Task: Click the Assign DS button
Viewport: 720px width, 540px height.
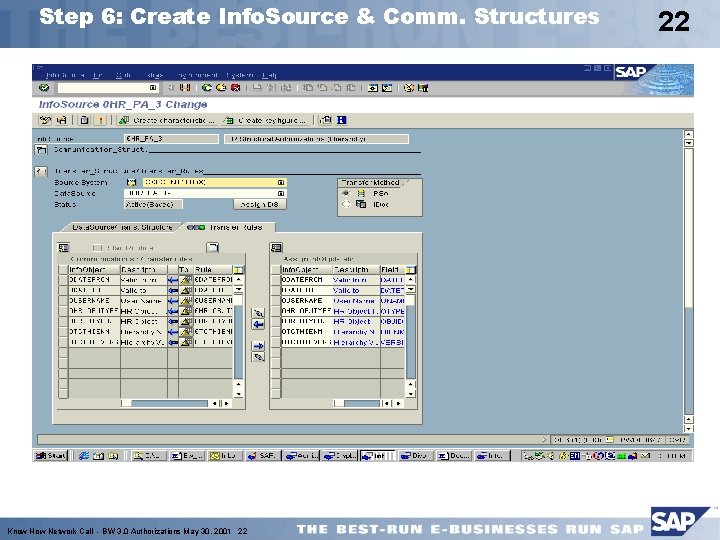Action: (260, 204)
